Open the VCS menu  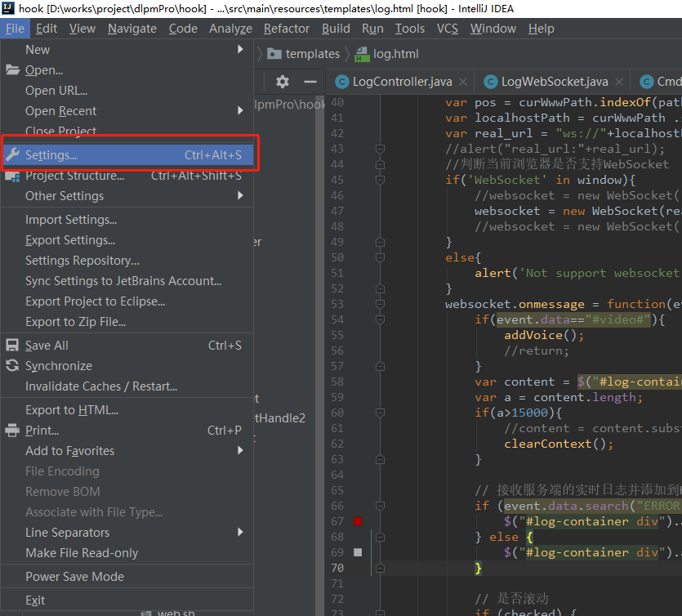[448, 29]
